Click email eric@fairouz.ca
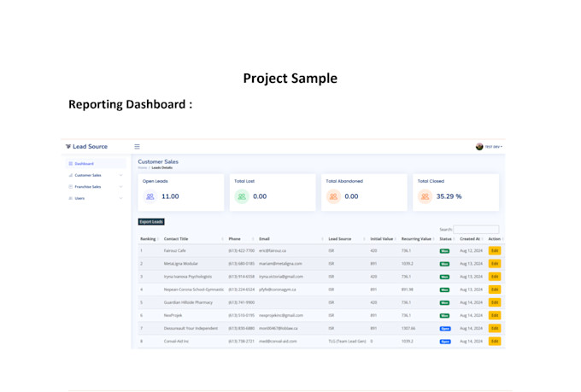This screenshot has width=581, height=392. click(273, 251)
